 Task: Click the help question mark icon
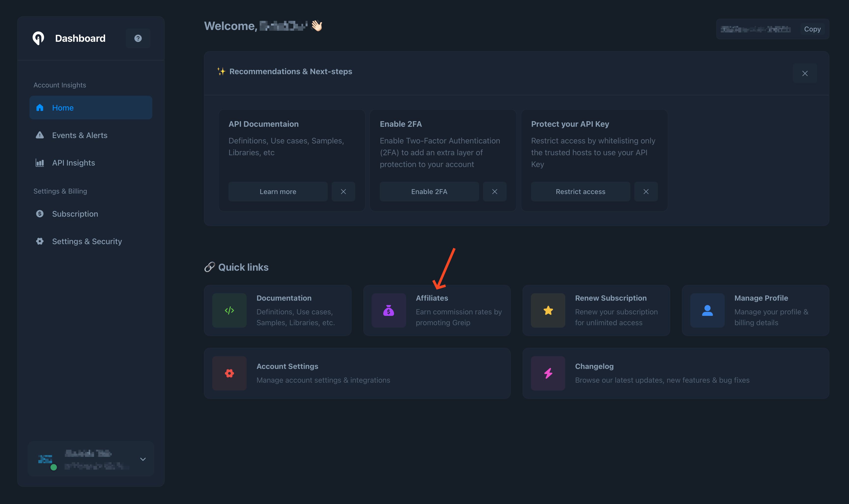138,38
